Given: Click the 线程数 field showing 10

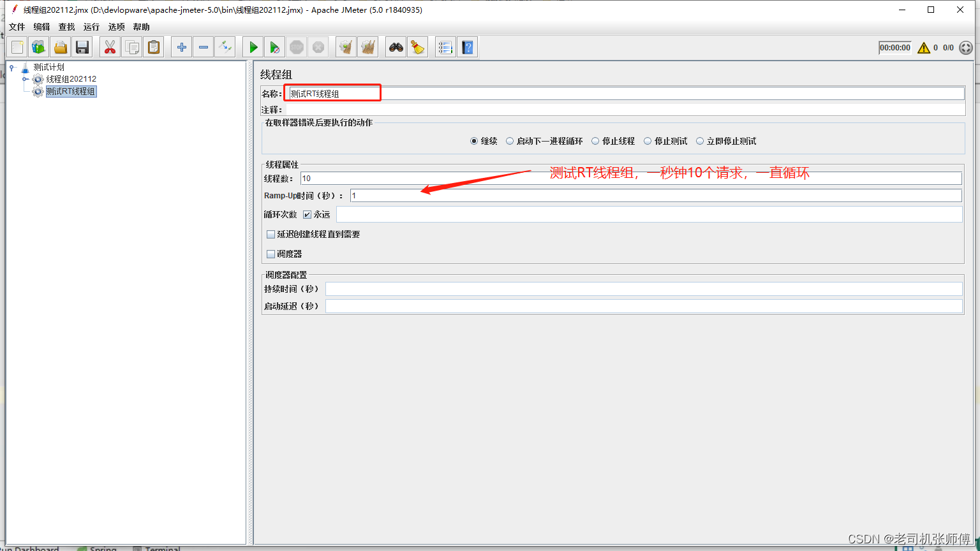Looking at the screenshot, I should pyautogui.click(x=631, y=178).
